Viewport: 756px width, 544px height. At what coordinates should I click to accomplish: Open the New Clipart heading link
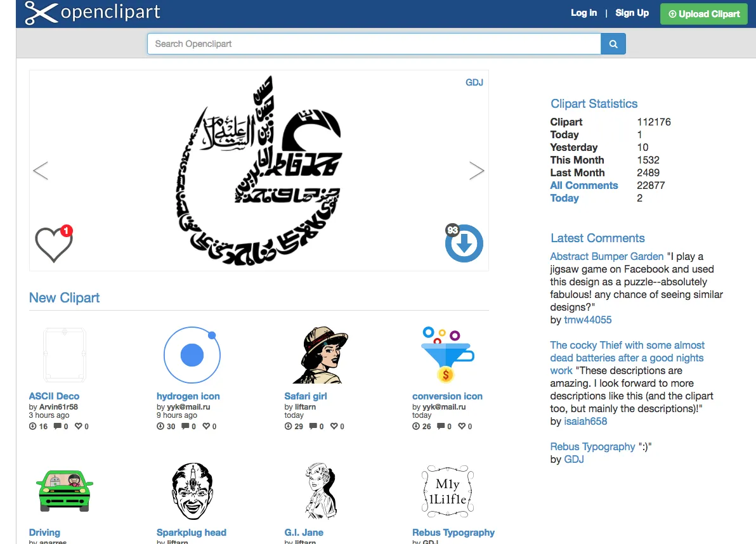tap(64, 298)
